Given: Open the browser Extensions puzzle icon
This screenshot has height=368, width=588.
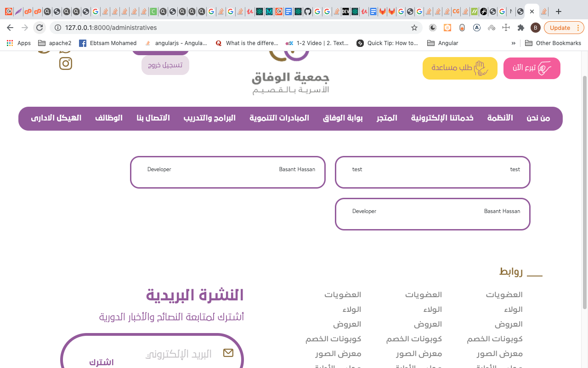Looking at the screenshot, I should tap(520, 28).
